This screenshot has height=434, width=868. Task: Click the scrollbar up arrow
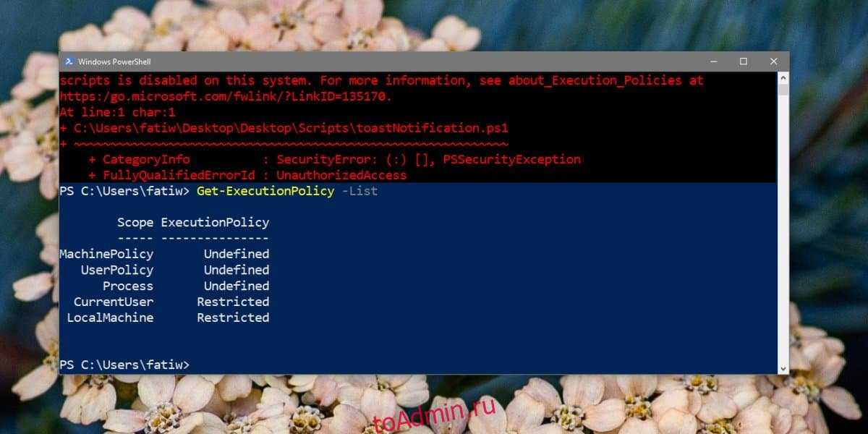[x=783, y=77]
